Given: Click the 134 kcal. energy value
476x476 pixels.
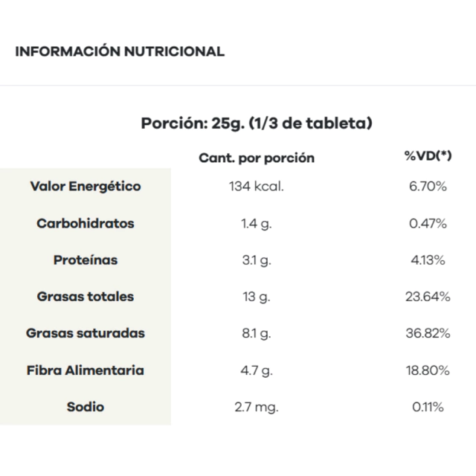Looking at the screenshot, I should (x=257, y=186).
